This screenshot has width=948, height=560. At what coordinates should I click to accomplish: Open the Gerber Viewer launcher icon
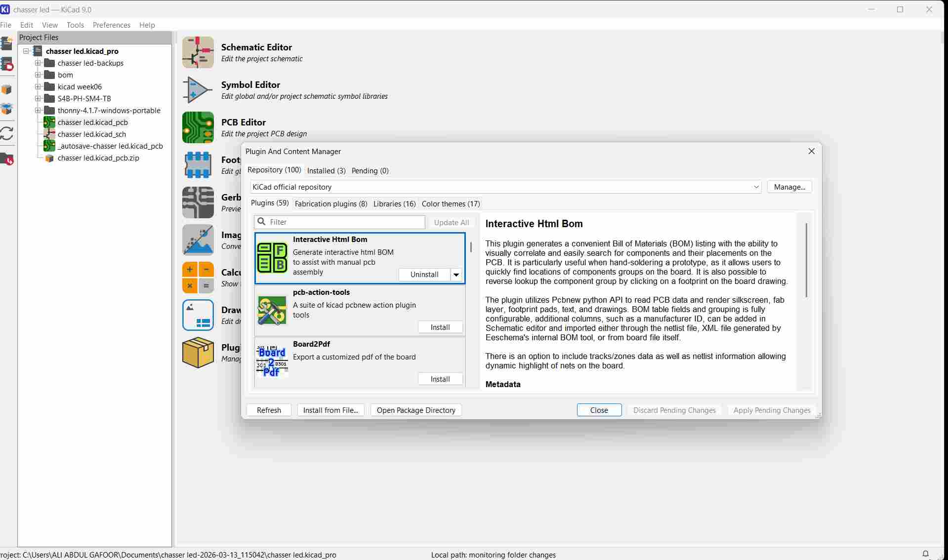[198, 202]
